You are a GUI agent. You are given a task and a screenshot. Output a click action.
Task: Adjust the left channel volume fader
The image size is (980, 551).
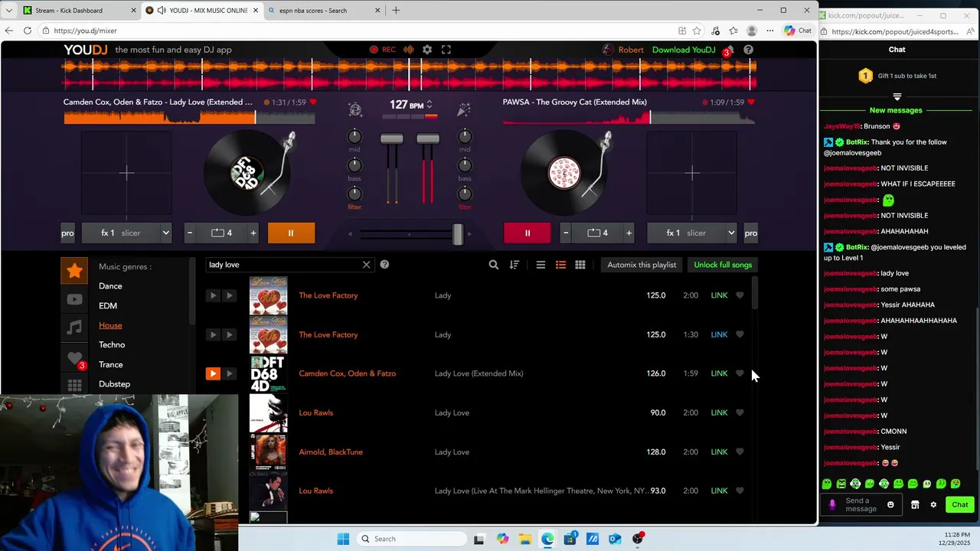[x=391, y=139]
